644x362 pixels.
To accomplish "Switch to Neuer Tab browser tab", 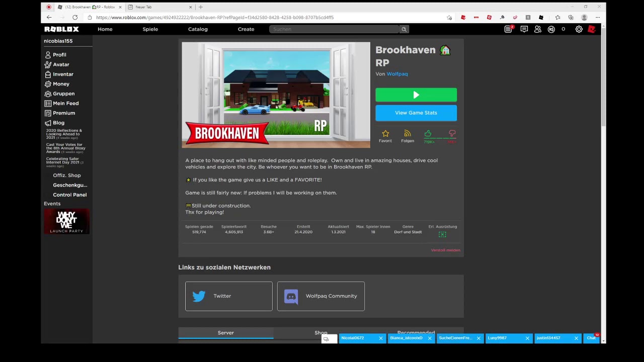I will [160, 7].
